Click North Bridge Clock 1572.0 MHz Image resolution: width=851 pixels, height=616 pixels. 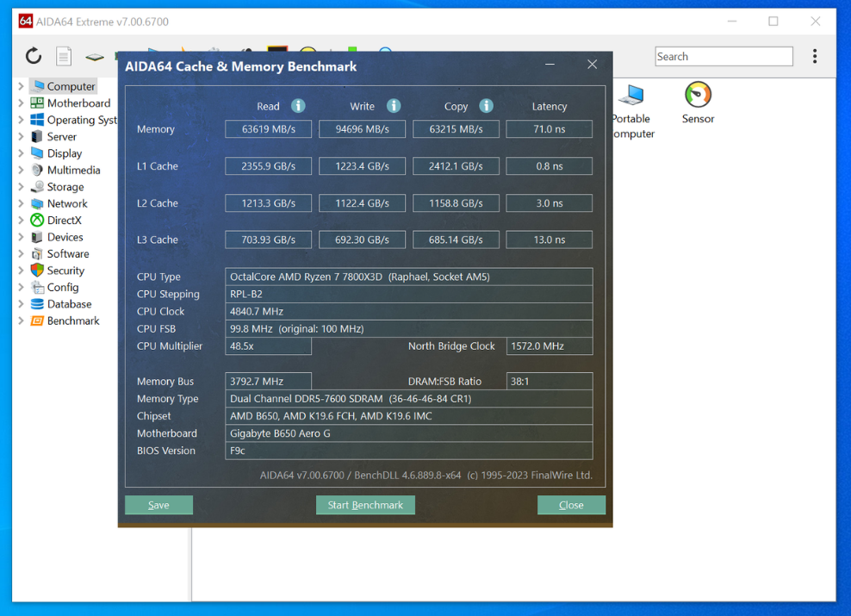550,346
